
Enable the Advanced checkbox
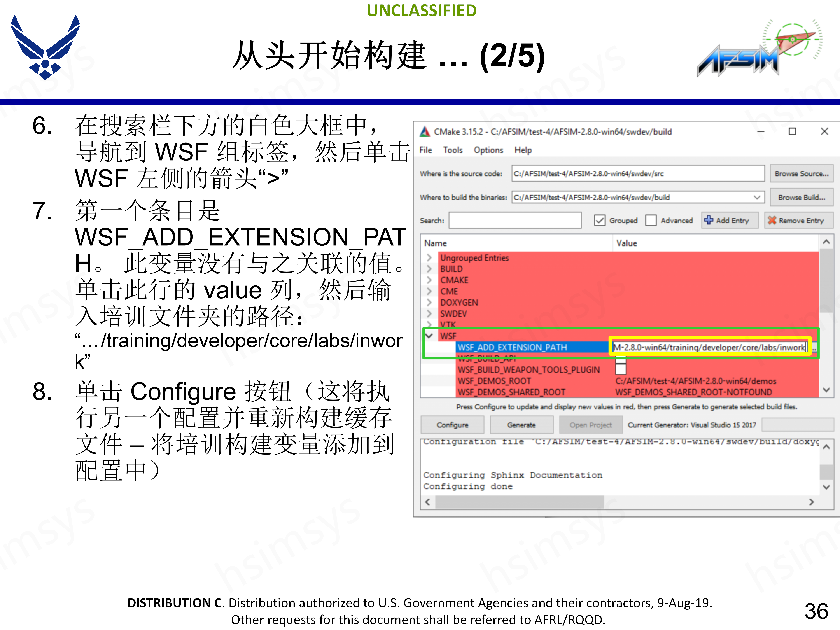(x=651, y=220)
